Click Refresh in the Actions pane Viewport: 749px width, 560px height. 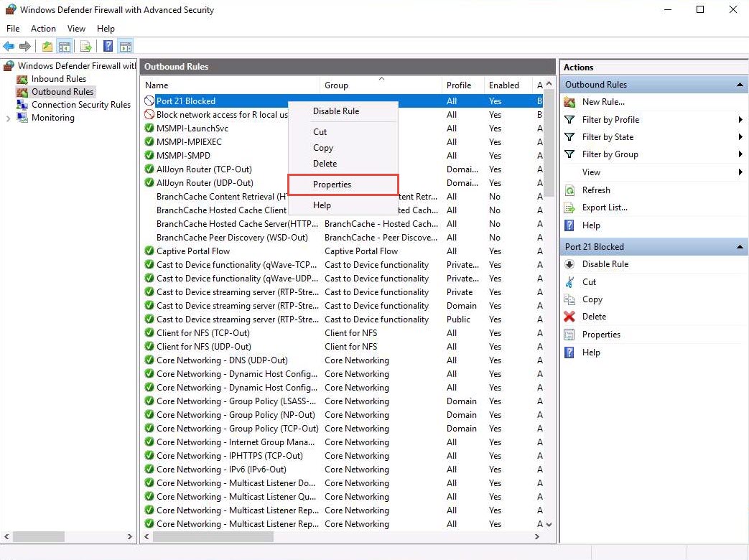[x=596, y=190]
